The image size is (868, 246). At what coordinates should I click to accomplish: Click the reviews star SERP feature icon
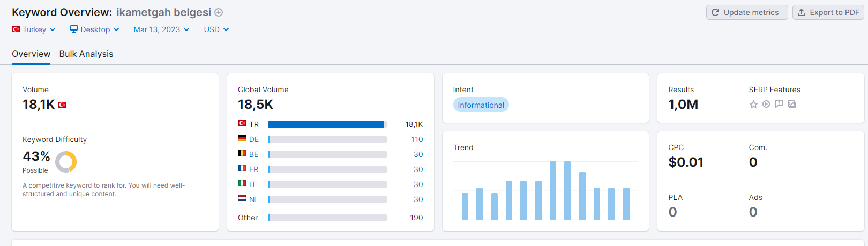[x=753, y=105]
